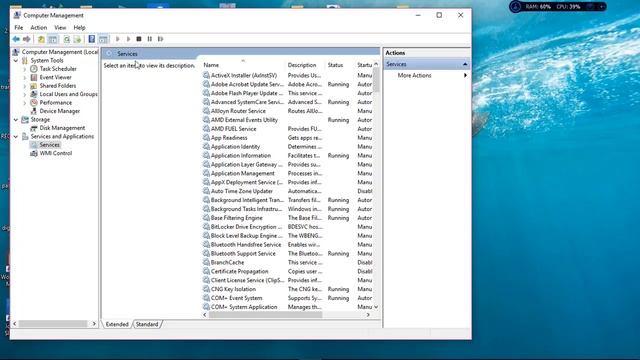Expand the Local Users and Groups node
This screenshot has width=640, height=360.
(x=24, y=94)
